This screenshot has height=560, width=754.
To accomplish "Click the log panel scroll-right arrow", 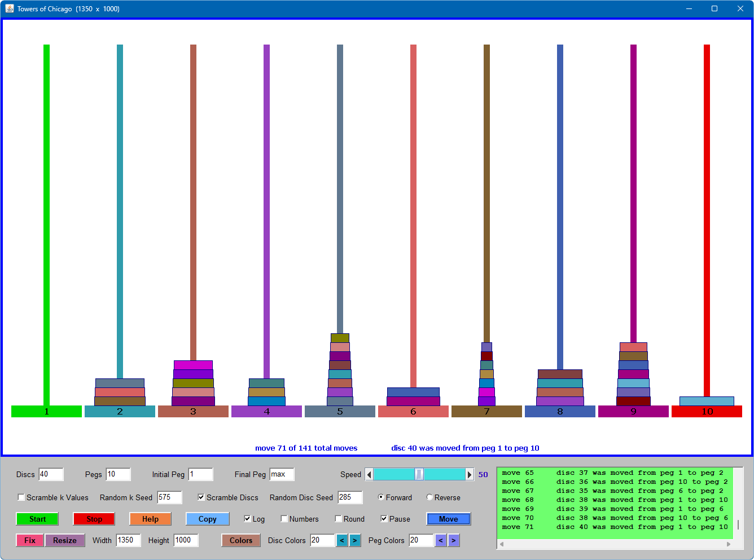I will pos(729,544).
